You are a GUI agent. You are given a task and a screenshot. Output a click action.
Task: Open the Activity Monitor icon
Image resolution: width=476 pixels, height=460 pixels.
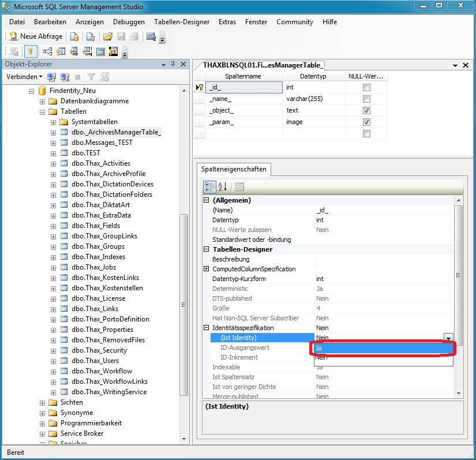pyautogui.click(x=151, y=37)
